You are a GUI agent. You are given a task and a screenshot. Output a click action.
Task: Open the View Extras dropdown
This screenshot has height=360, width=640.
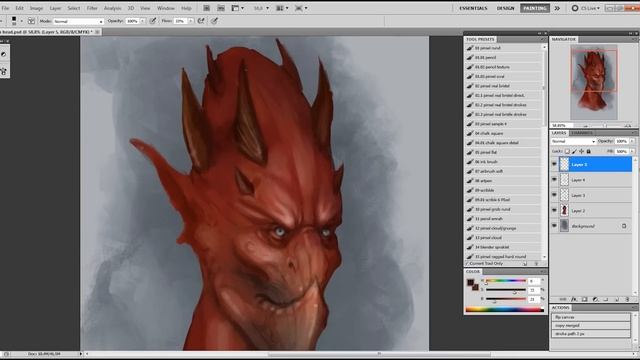click(x=238, y=8)
